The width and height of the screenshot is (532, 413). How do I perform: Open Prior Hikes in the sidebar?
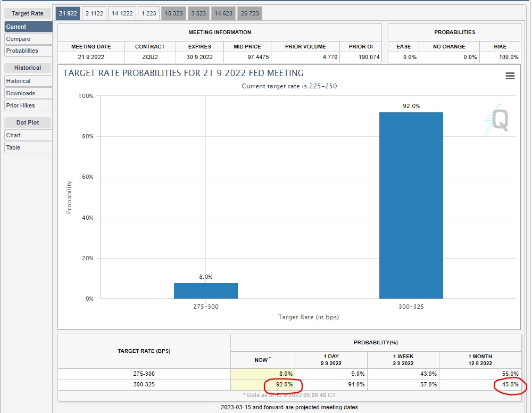[29, 105]
